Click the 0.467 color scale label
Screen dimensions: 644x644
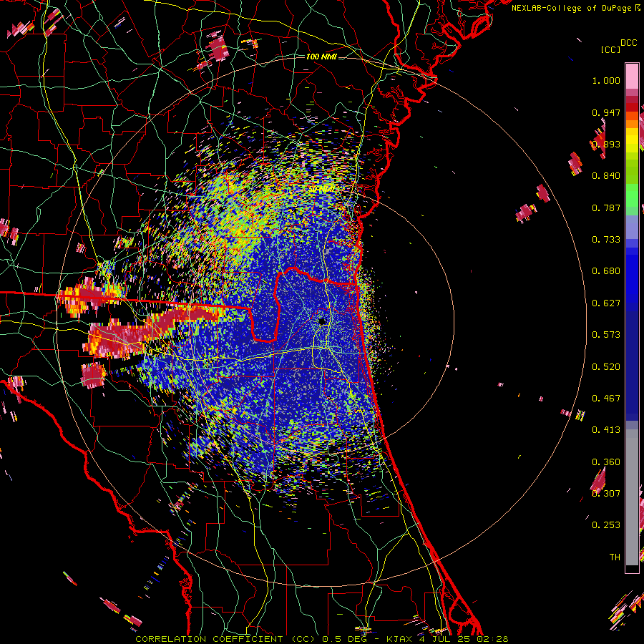pyautogui.click(x=606, y=399)
